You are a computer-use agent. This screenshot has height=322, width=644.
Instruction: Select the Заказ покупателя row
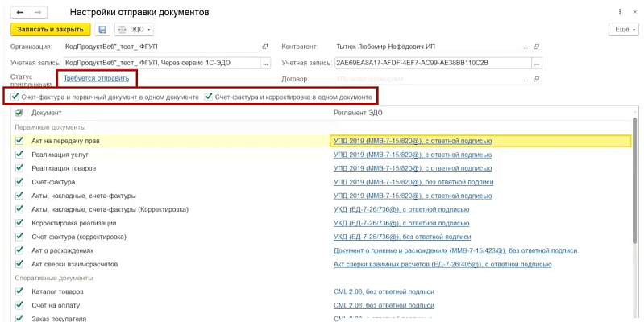click(322, 318)
